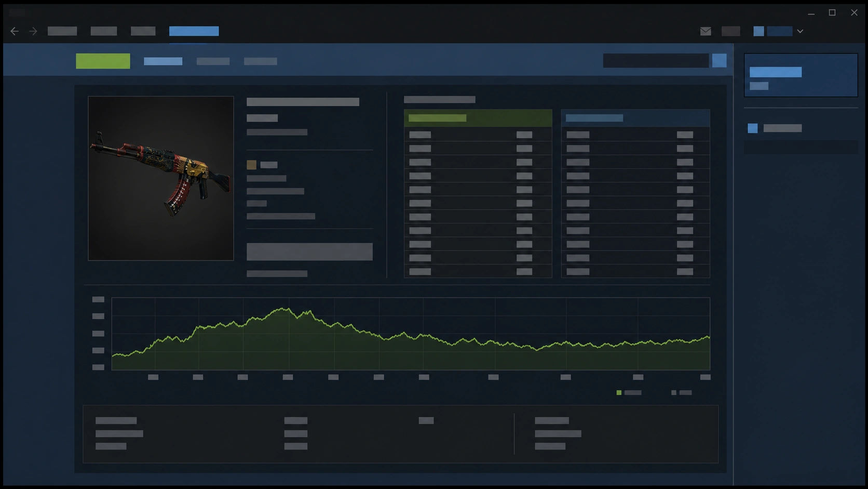Click the green button in sub-navigation bar
Screen dimensions: 868x489
coord(103,61)
